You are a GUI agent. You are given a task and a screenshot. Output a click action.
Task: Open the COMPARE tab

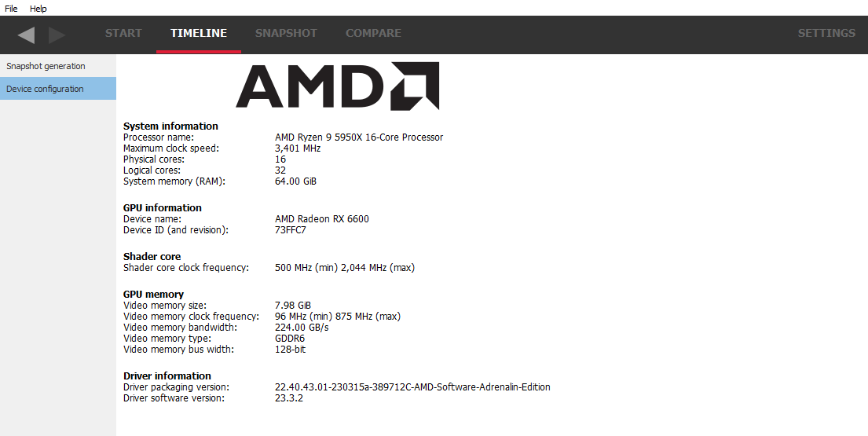coord(373,33)
